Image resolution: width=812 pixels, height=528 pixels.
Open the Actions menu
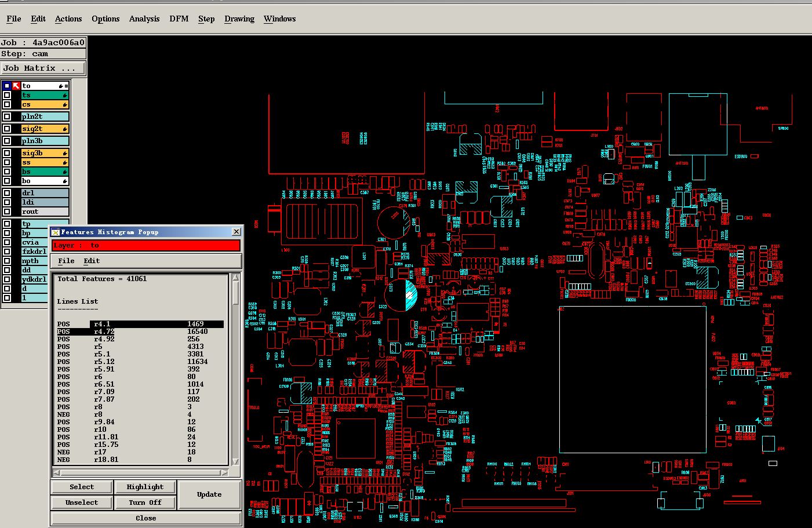click(68, 19)
